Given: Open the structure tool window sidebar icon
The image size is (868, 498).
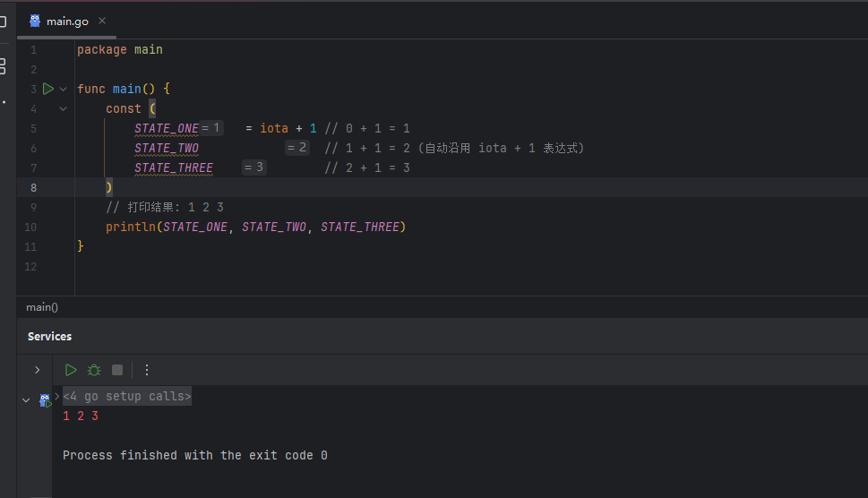Looking at the screenshot, I should [3, 66].
